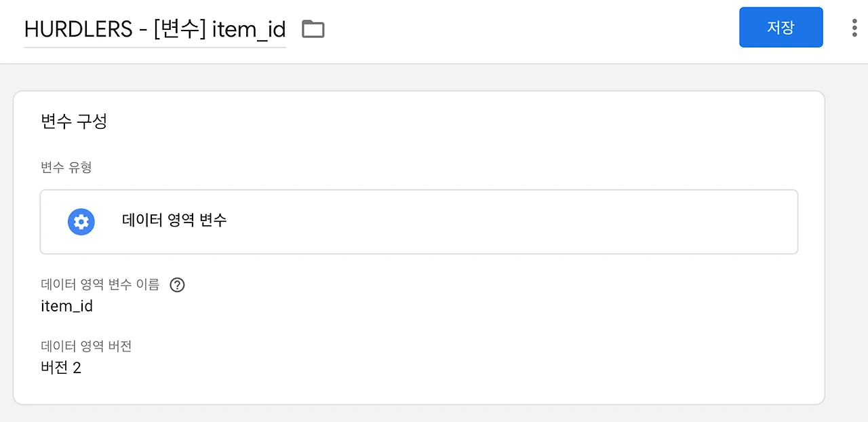The height and width of the screenshot is (422, 868).
Task: Click the 데이터 영역 버전 label
Action: [86, 347]
